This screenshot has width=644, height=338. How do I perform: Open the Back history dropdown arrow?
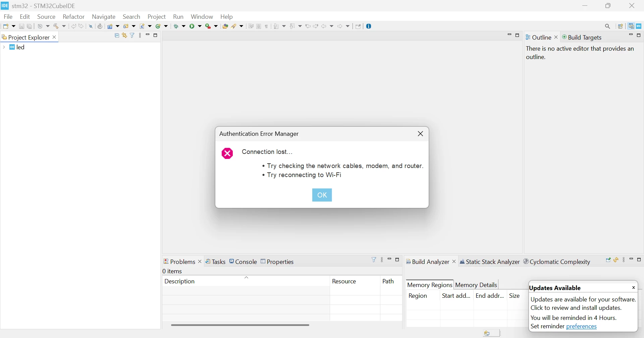click(332, 26)
